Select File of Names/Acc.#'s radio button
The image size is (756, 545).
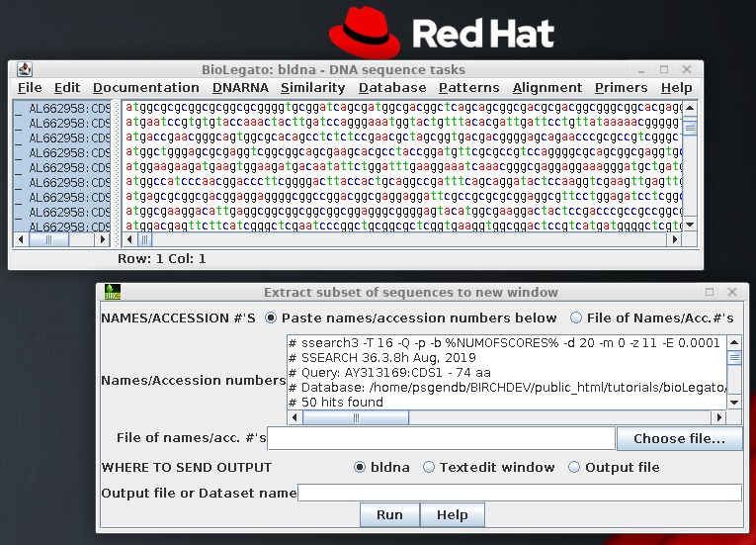[576, 318]
